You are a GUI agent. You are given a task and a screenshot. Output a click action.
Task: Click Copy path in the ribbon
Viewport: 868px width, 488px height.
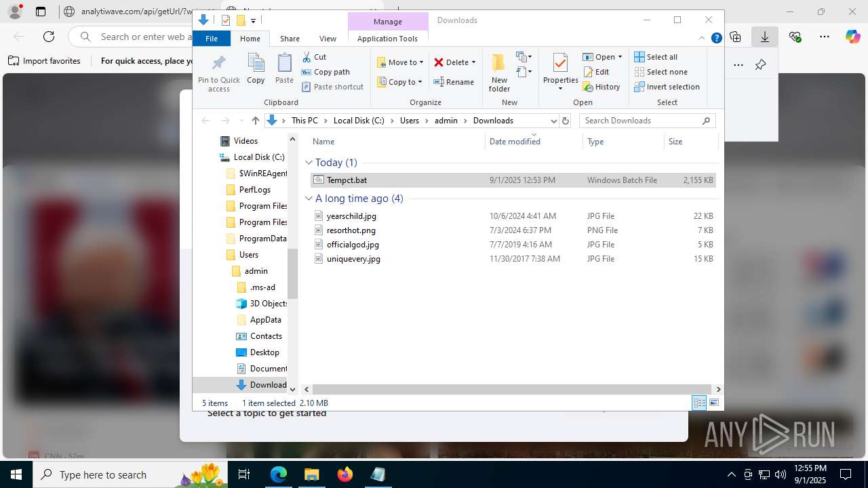click(x=325, y=72)
